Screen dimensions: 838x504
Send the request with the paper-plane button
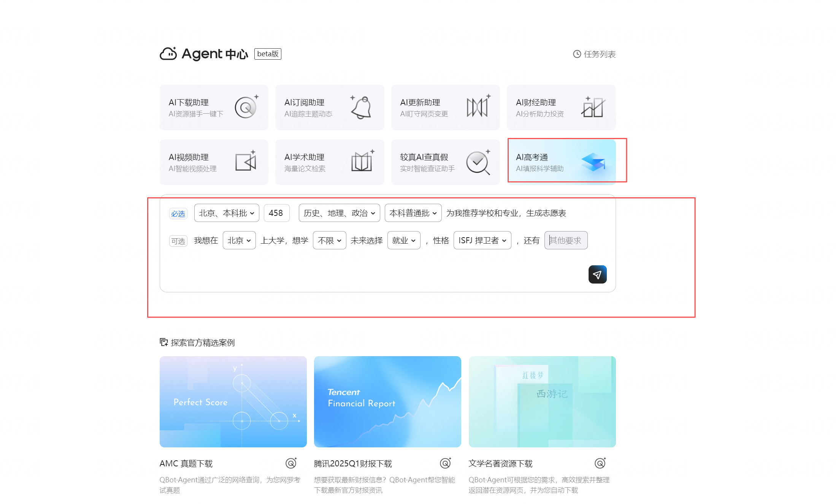pos(597,274)
